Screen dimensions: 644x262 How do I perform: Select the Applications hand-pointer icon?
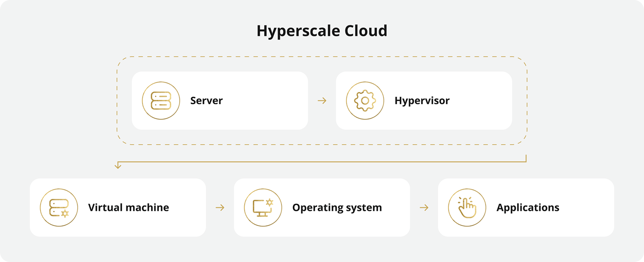point(467,207)
